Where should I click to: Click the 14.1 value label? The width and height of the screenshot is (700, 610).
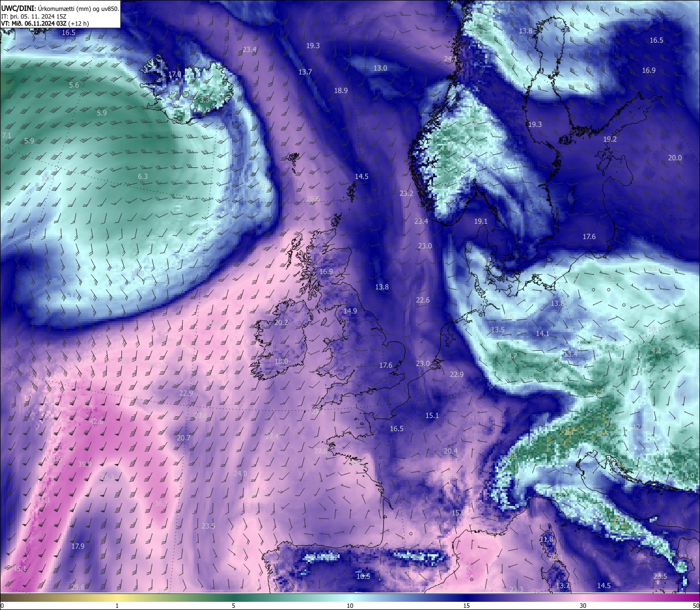tap(542, 333)
